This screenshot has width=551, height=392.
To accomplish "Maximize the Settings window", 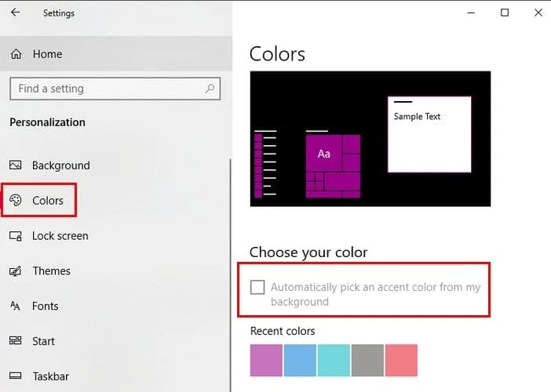I will click(x=505, y=13).
